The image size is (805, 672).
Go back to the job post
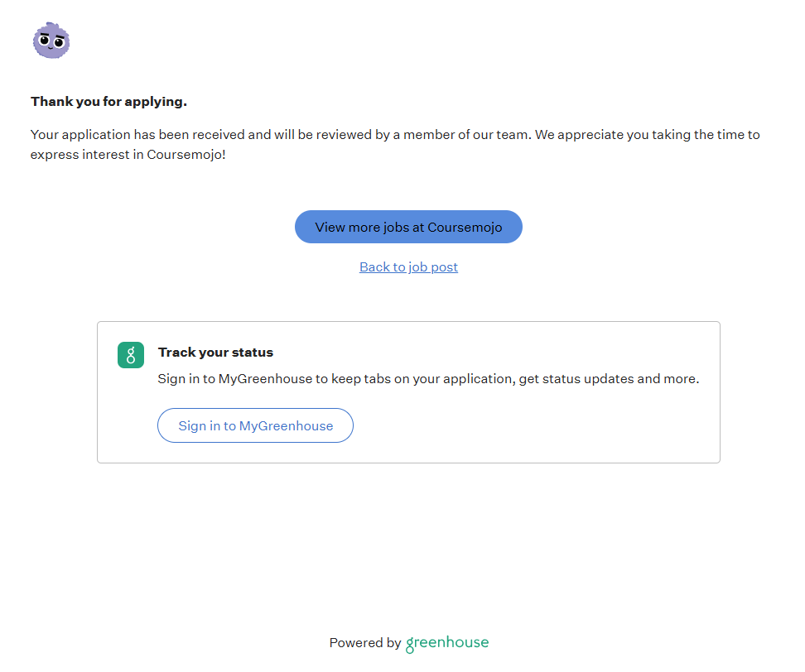(x=408, y=266)
